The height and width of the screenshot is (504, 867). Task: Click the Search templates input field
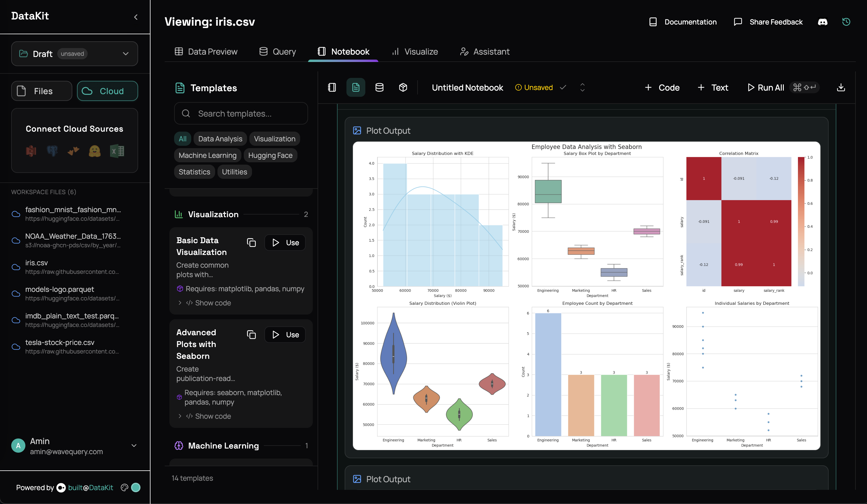point(241,114)
